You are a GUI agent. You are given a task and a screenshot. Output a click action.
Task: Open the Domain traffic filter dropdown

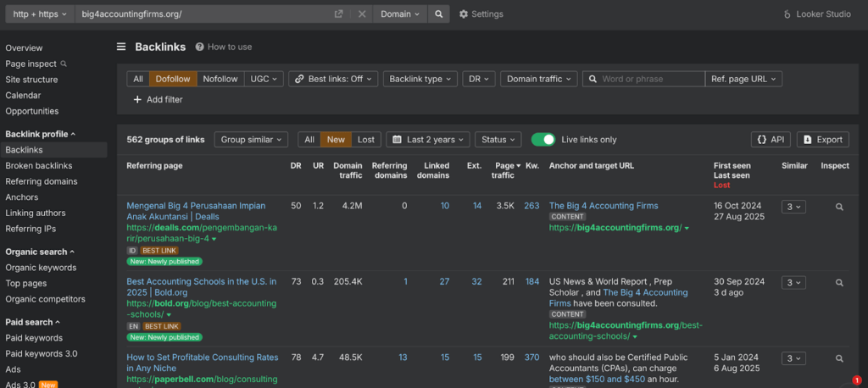(x=539, y=79)
